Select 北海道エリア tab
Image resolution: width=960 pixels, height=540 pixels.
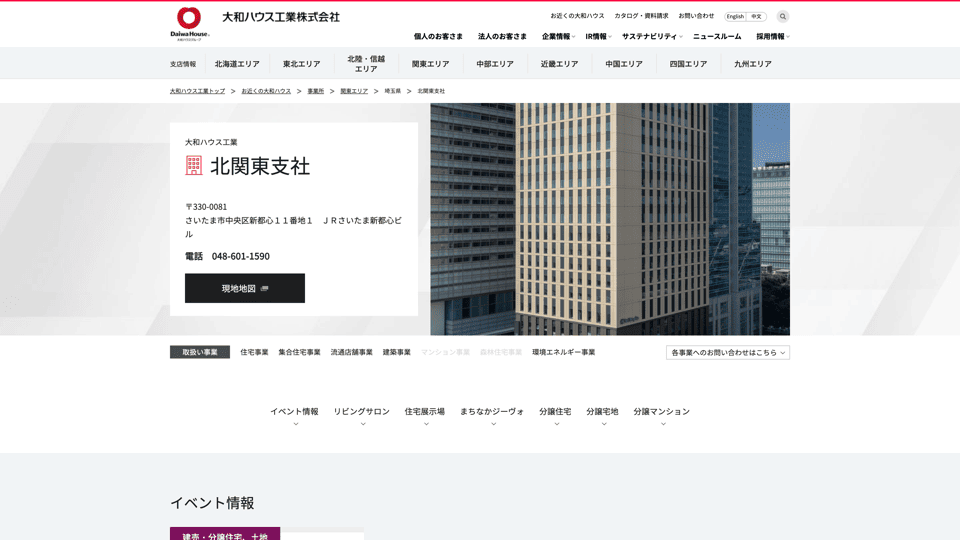237,64
